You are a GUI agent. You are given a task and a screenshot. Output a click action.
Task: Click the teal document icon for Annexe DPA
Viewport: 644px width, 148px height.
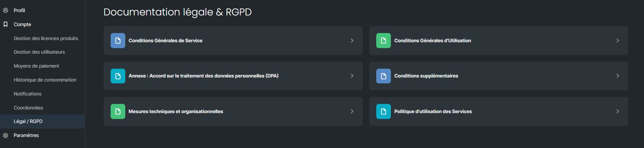click(x=118, y=76)
